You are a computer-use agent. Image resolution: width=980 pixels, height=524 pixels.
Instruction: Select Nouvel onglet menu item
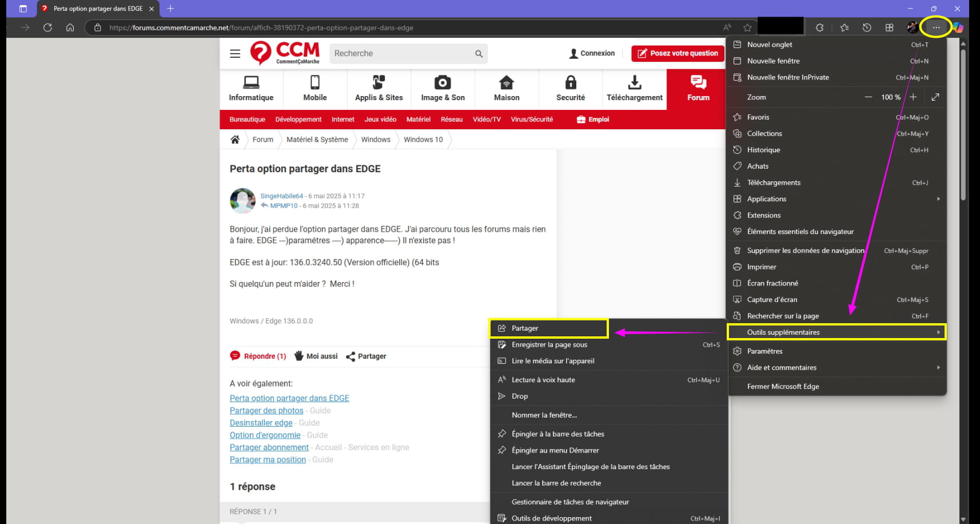click(x=836, y=45)
